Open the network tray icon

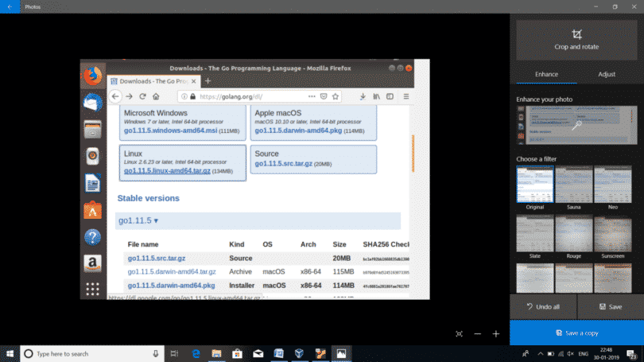561,354
